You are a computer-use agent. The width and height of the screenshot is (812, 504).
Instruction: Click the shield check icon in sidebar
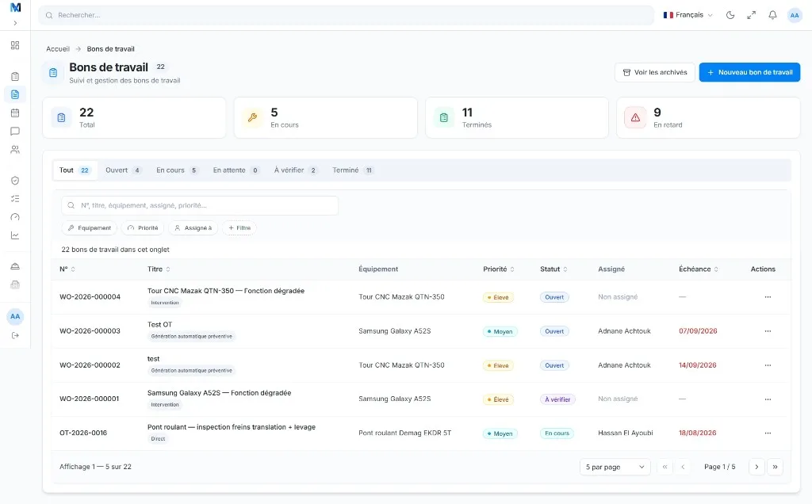15,181
